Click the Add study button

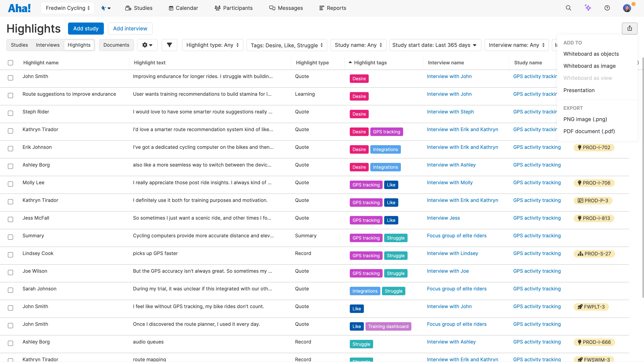click(x=86, y=28)
